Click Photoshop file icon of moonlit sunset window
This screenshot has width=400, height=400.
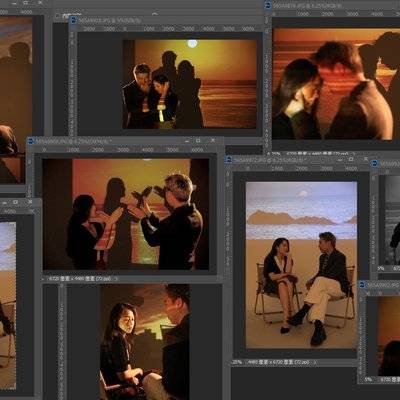tap(74, 21)
